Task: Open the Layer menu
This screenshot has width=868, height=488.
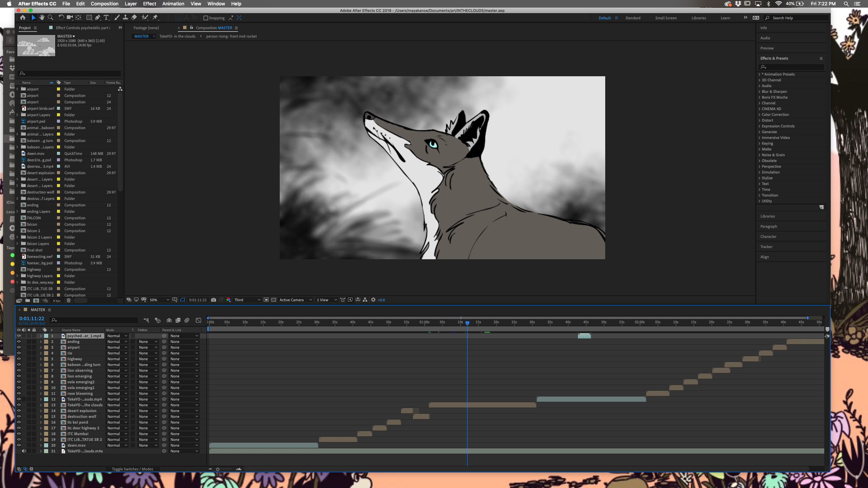Action: (x=131, y=4)
